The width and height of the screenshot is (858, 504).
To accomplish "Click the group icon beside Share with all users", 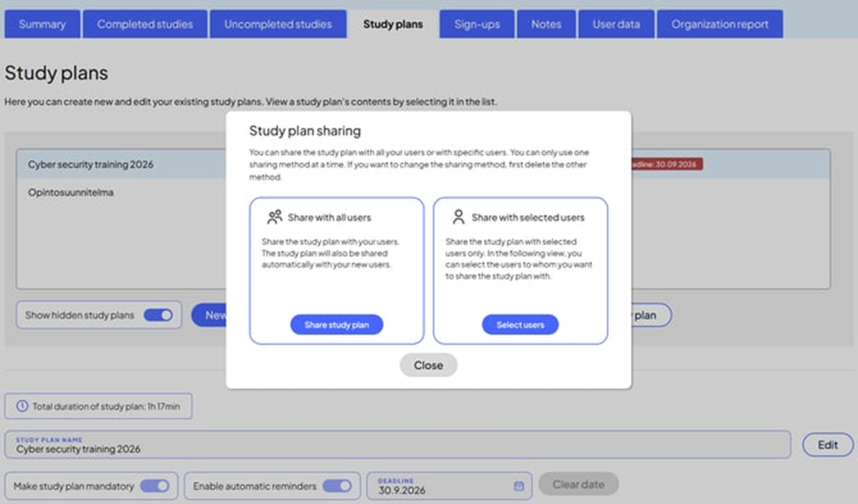I will 274,217.
